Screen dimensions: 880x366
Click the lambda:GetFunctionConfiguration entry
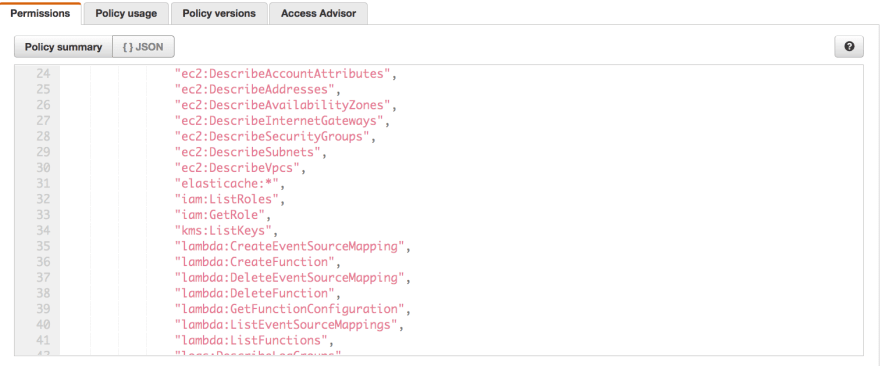pos(293,309)
